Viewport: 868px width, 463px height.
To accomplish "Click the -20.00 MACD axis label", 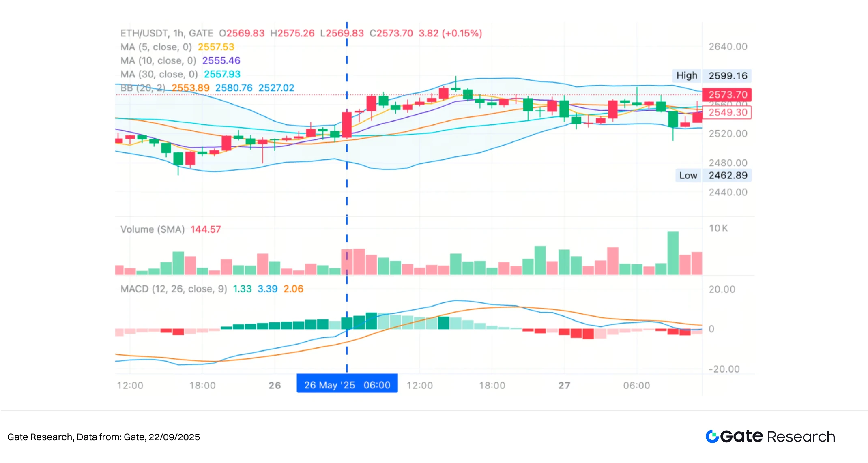I will [724, 369].
